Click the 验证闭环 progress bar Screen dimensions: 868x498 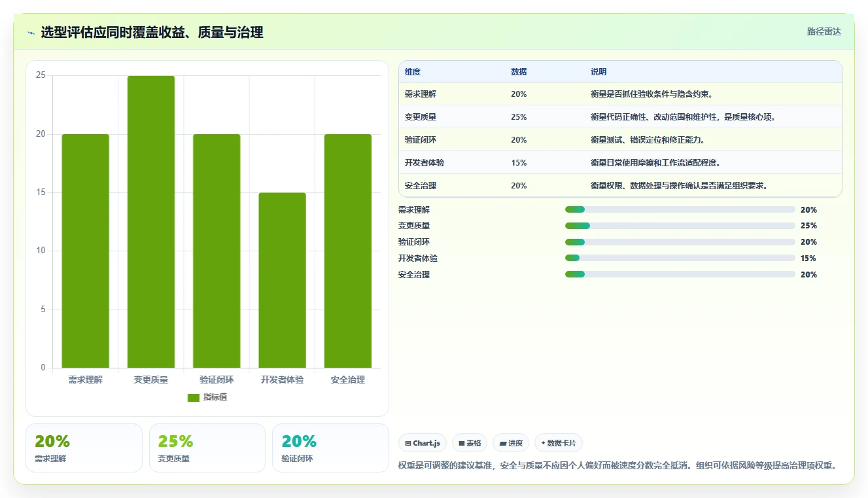coord(680,242)
